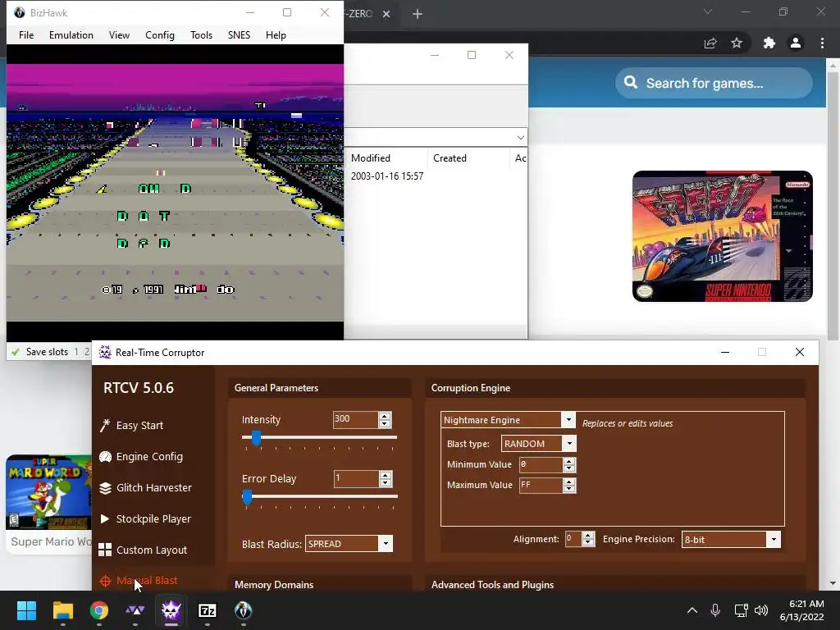Open BizHawk Emulation menu

click(x=71, y=34)
